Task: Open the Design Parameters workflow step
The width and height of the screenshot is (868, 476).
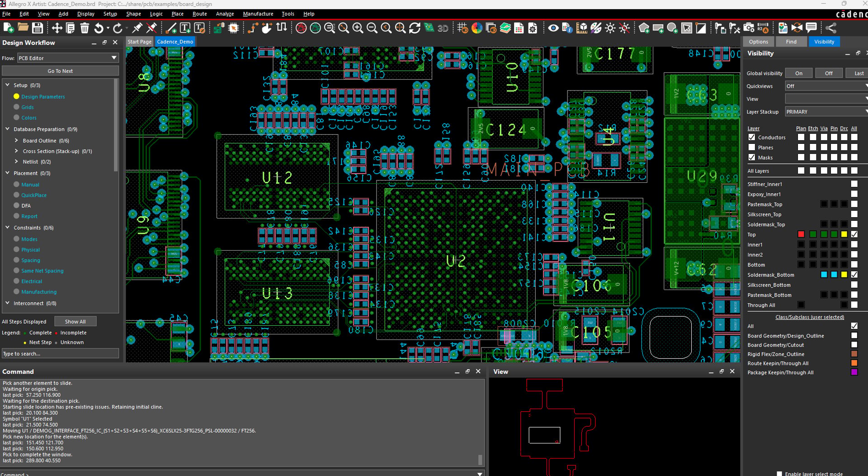Action: pyautogui.click(x=43, y=96)
